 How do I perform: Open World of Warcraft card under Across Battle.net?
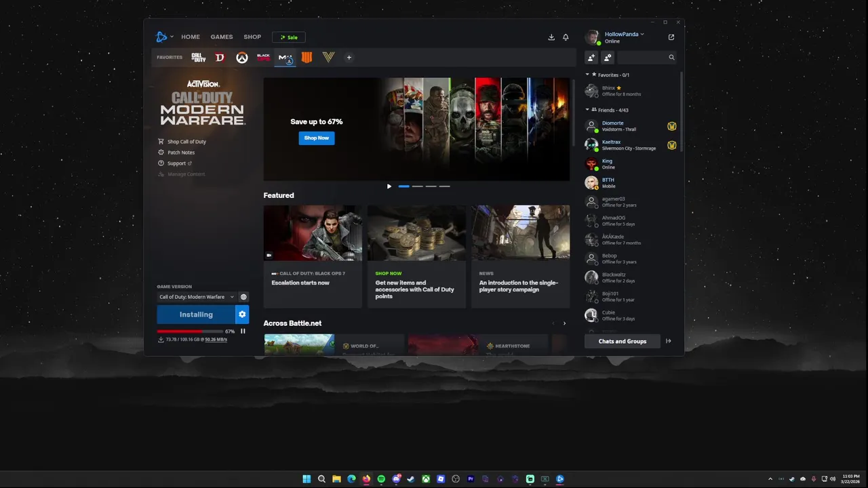[x=334, y=345]
